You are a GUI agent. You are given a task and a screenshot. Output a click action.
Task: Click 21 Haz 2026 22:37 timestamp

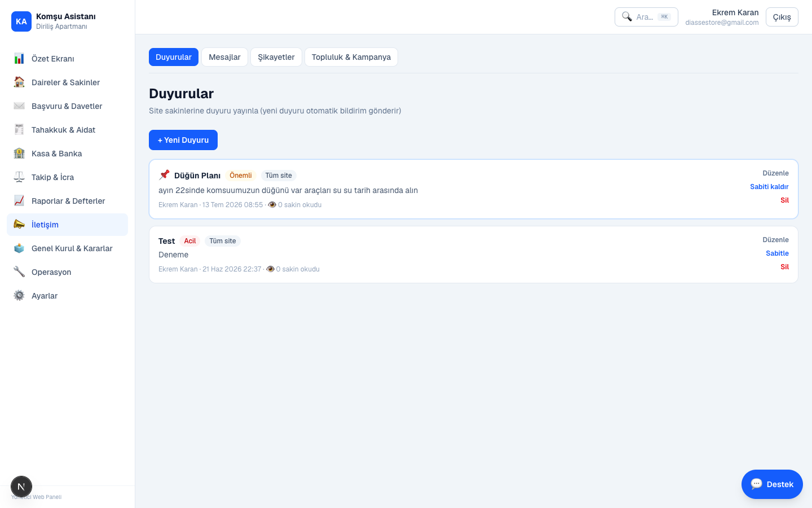[232, 269]
